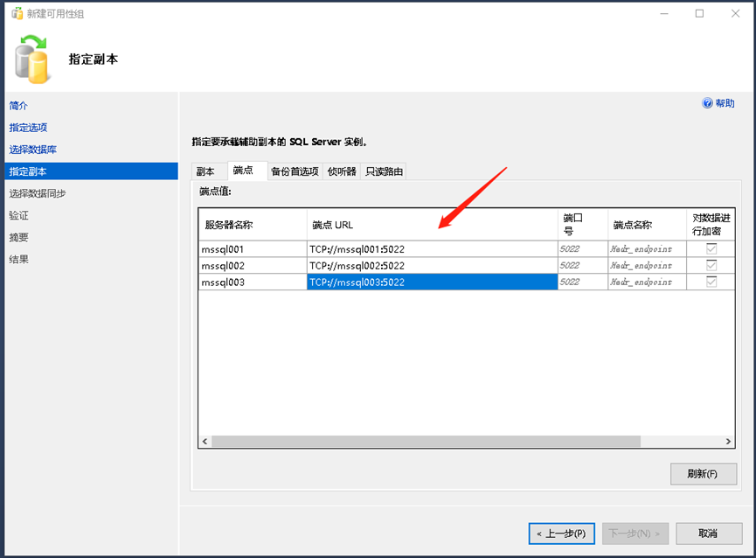Viewport: 756px width, 558px height.
Task: Click the 取消 button
Action: coord(708,534)
